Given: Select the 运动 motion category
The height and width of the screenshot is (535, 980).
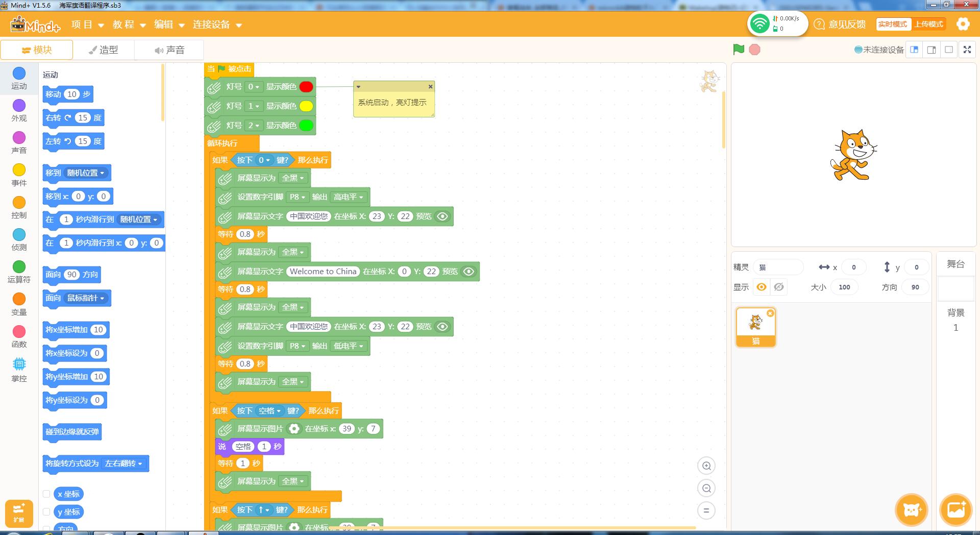Looking at the screenshot, I should point(19,79).
